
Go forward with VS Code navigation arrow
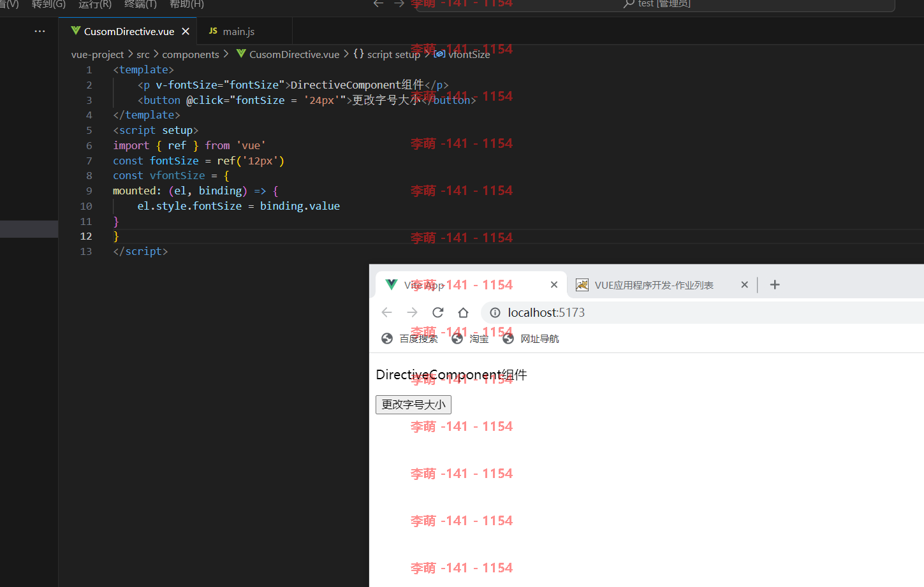tap(399, 4)
